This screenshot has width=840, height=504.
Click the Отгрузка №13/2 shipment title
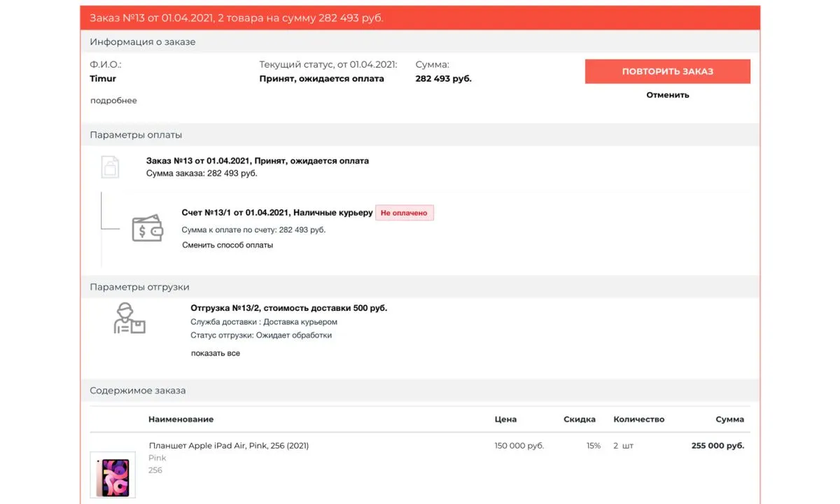[288, 308]
